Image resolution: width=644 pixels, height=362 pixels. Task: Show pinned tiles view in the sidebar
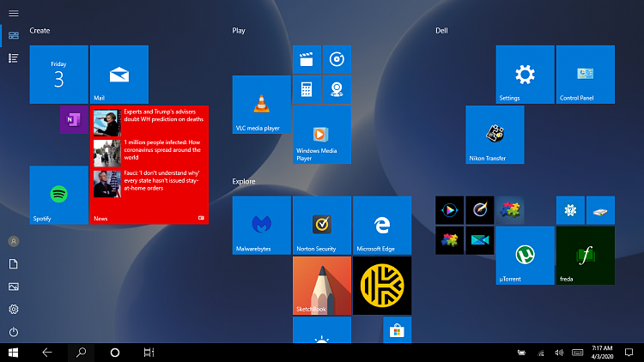[14, 36]
